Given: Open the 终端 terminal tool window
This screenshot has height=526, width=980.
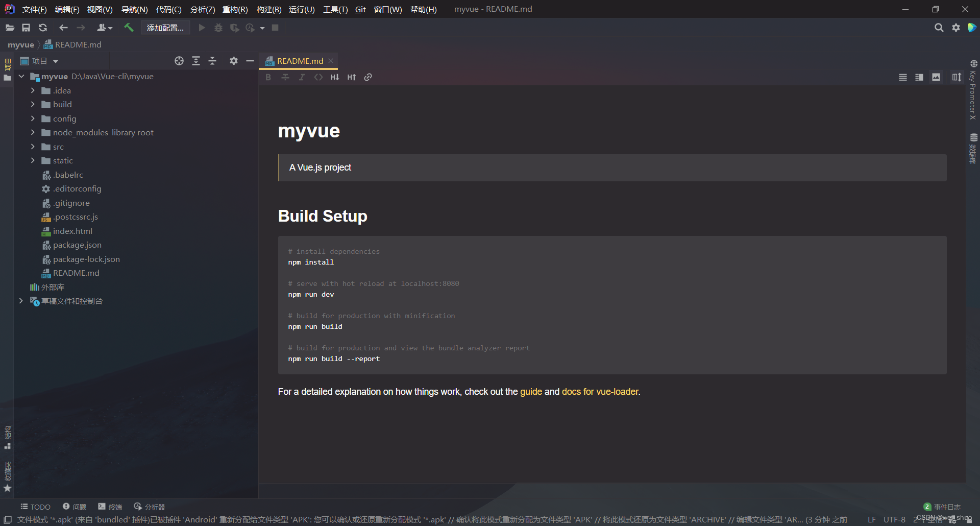Looking at the screenshot, I should [110, 507].
